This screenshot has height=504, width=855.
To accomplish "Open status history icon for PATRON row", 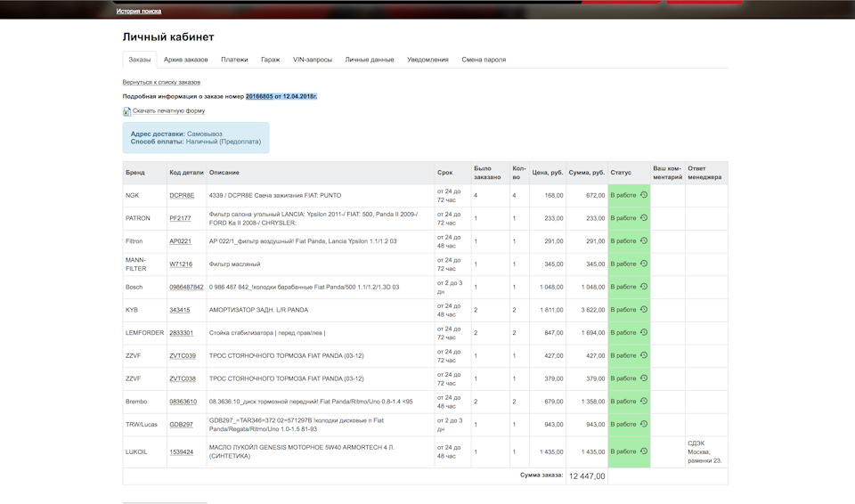I will pyautogui.click(x=643, y=217).
